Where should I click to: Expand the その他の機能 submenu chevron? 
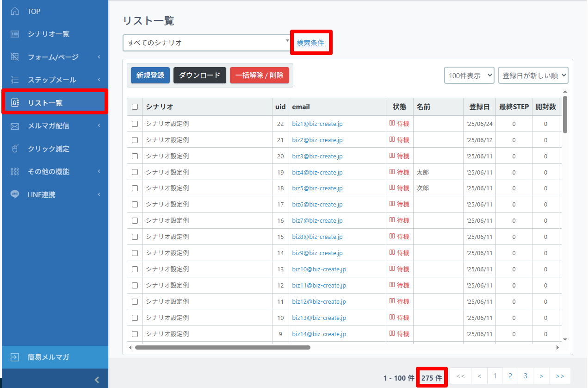(99, 171)
